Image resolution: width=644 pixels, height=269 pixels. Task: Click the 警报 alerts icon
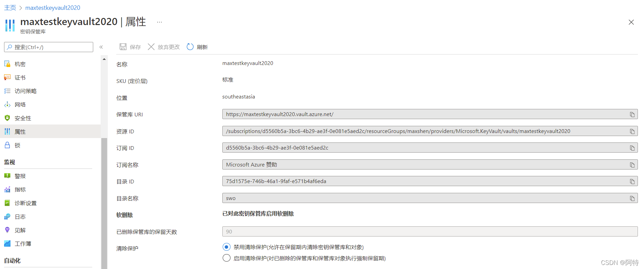pos(7,176)
